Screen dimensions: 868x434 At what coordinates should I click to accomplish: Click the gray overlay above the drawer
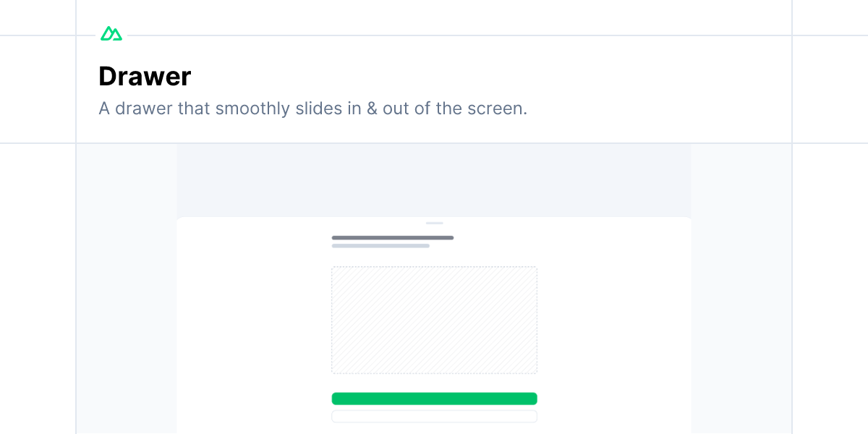pos(434,179)
